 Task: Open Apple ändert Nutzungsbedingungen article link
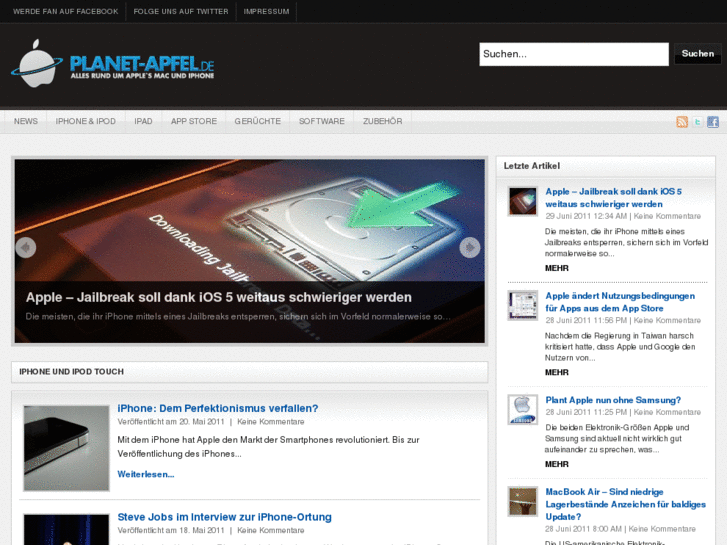(620, 302)
